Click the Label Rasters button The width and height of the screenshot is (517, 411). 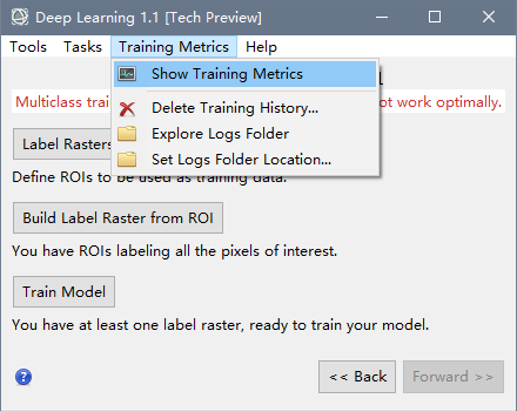[62, 144]
